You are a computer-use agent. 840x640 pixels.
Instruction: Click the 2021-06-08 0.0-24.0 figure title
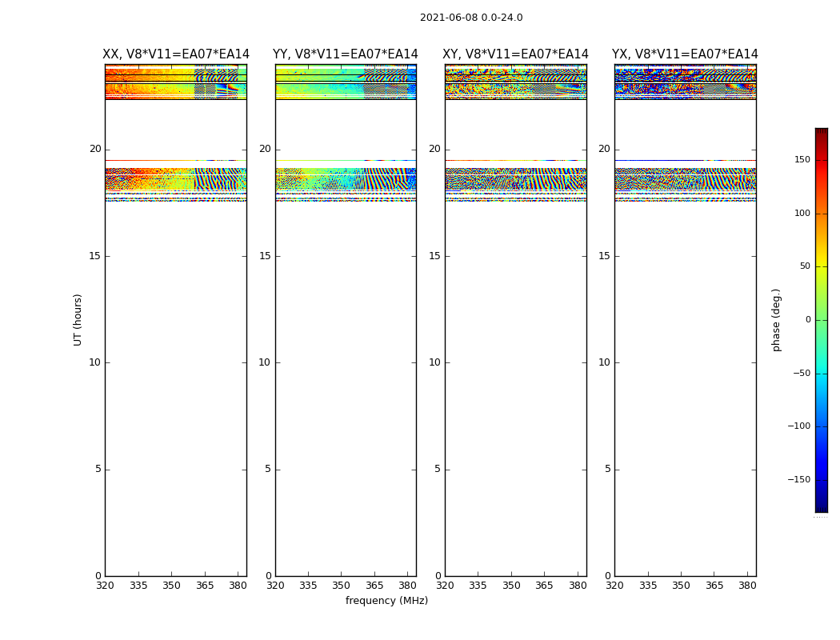pos(471,18)
